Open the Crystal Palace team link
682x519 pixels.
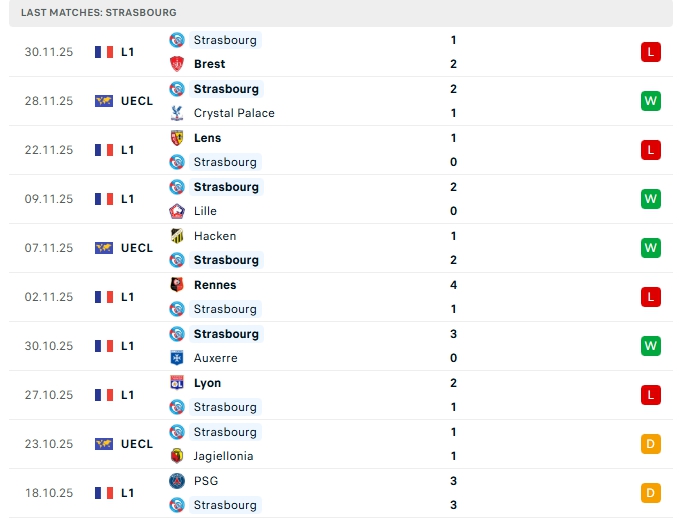coord(234,113)
